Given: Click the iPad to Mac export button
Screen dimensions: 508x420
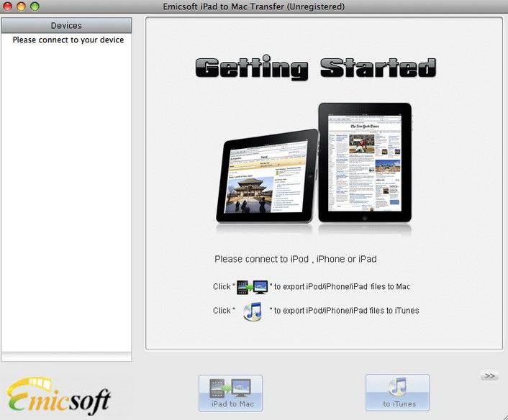Looking at the screenshot, I should click(x=230, y=393).
